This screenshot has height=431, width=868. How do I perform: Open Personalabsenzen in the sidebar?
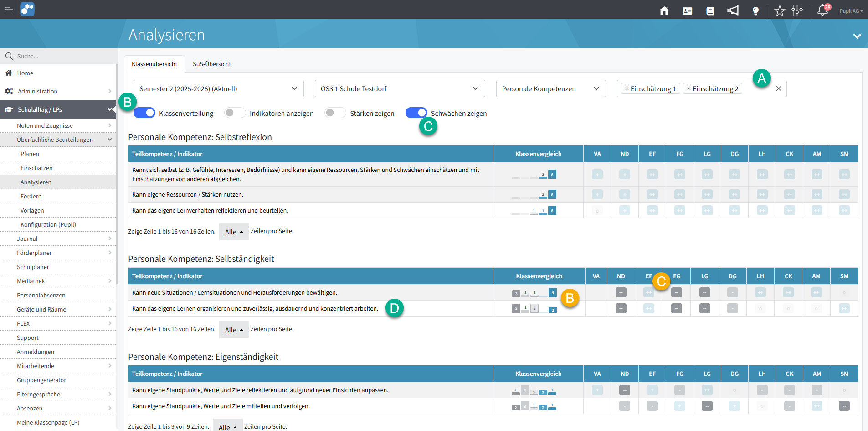coord(58,295)
